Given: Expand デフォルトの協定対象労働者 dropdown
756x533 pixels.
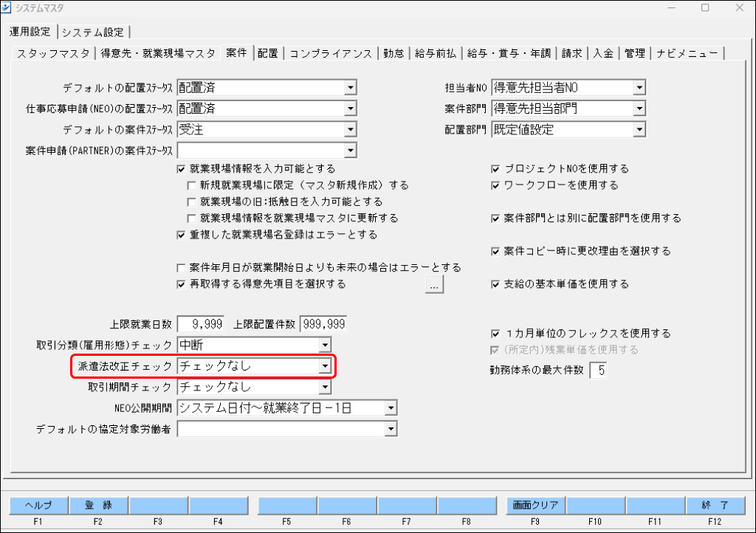Looking at the screenshot, I should 391,429.
